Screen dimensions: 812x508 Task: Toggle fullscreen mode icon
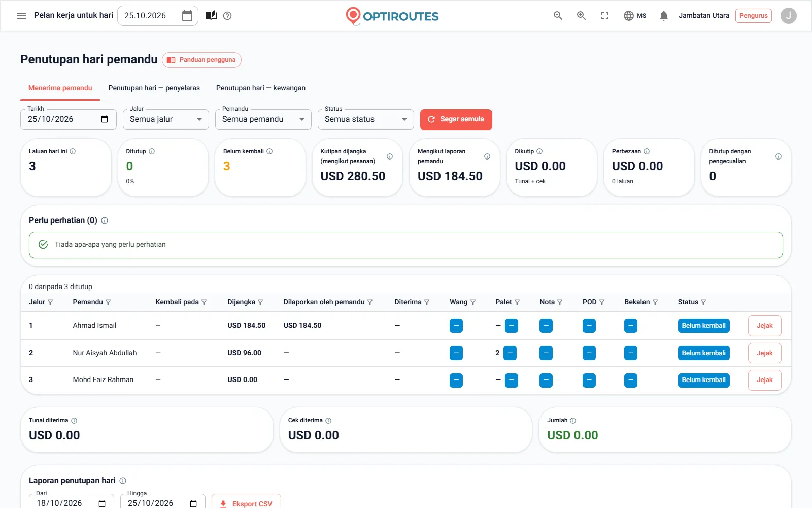[x=605, y=16]
